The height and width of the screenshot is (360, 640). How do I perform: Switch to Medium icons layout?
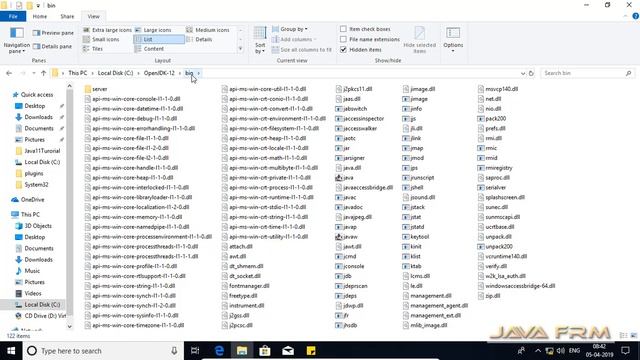point(208,30)
